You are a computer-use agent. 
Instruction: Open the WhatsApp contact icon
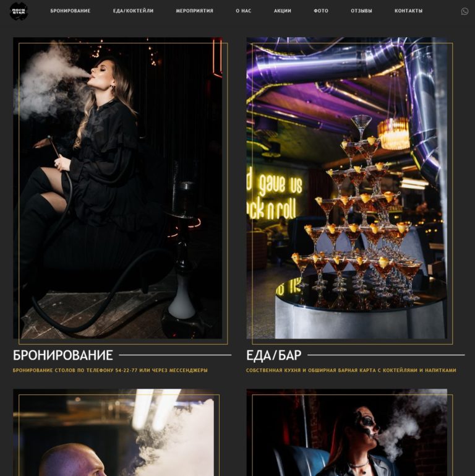pyautogui.click(x=464, y=11)
